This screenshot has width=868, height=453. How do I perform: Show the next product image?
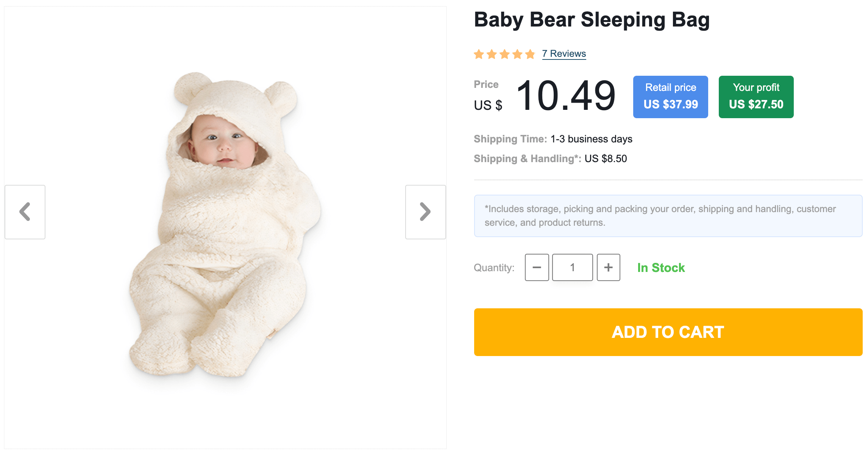pyautogui.click(x=425, y=212)
